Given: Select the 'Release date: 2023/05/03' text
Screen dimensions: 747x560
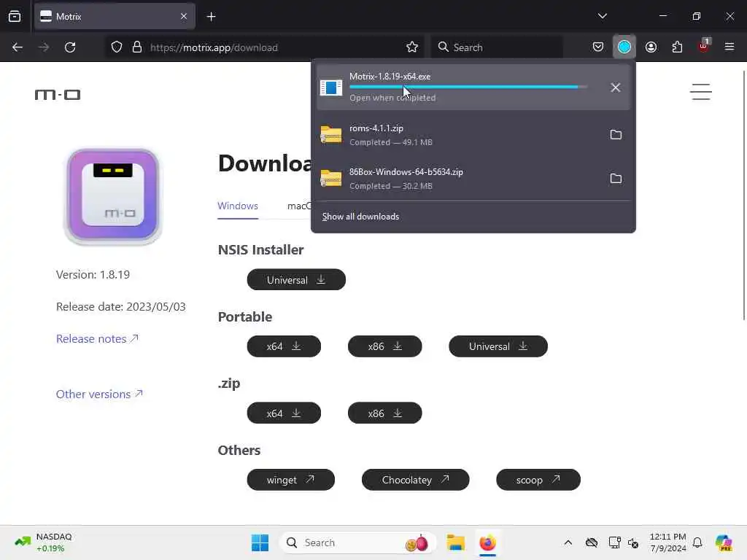Looking at the screenshot, I should point(121,307).
